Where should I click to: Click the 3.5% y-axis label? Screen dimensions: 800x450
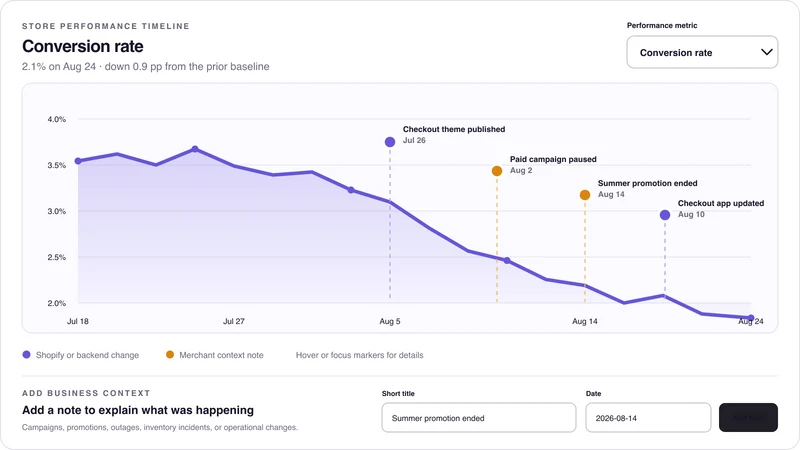pyautogui.click(x=57, y=165)
